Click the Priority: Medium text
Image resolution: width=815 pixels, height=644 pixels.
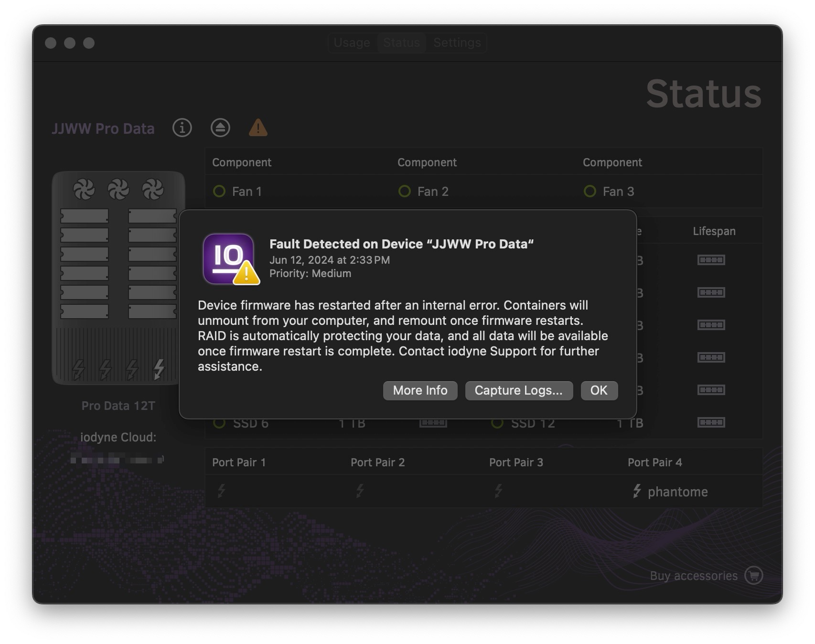[310, 273]
